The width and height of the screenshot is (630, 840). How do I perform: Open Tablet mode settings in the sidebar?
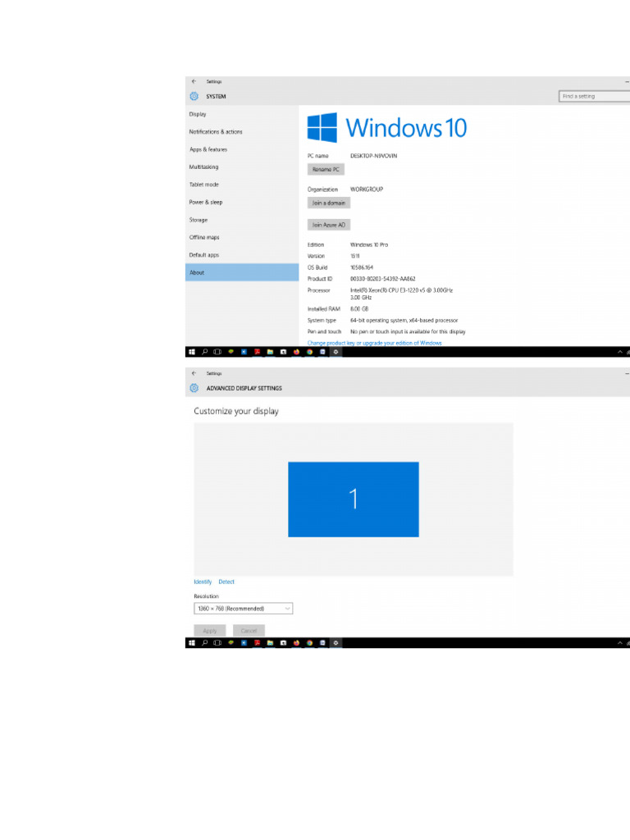(x=242, y=185)
